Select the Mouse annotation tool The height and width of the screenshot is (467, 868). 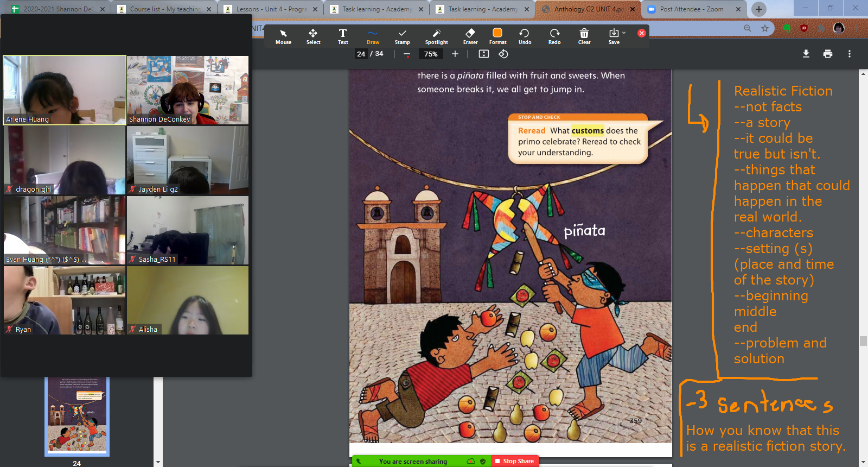tap(283, 36)
